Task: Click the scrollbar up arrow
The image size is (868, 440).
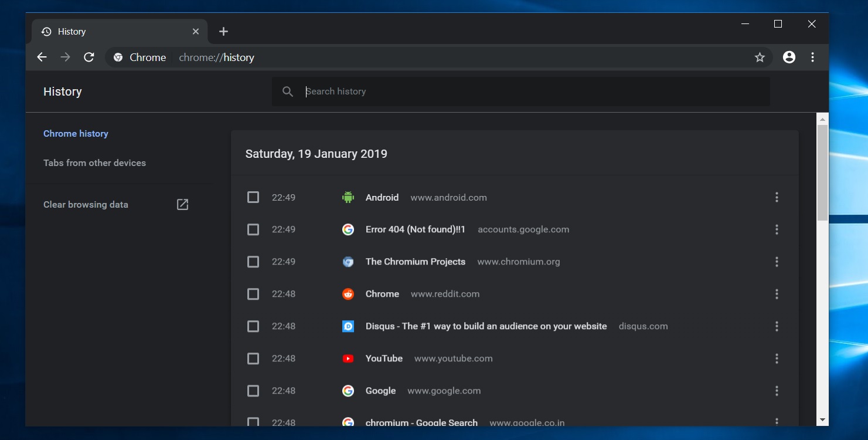Action: [x=823, y=119]
